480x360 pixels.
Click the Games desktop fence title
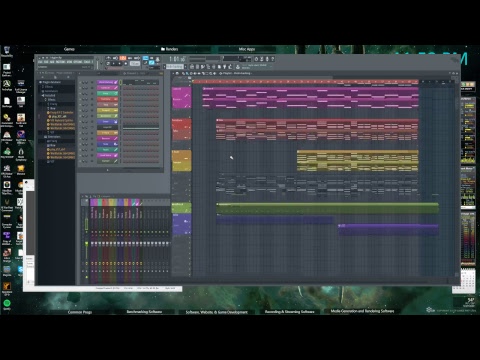(x=69, y=49)
